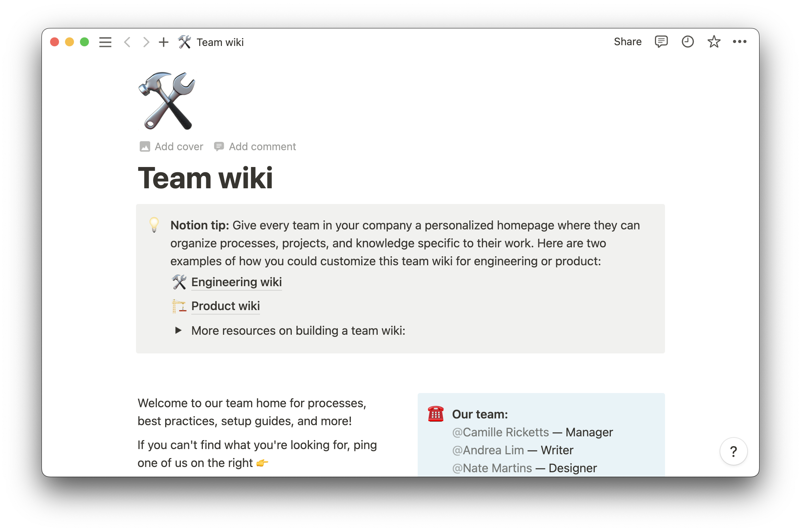Select the Team wiki tab title
This screenshot has width=801, height=532.
click(220, 41)
